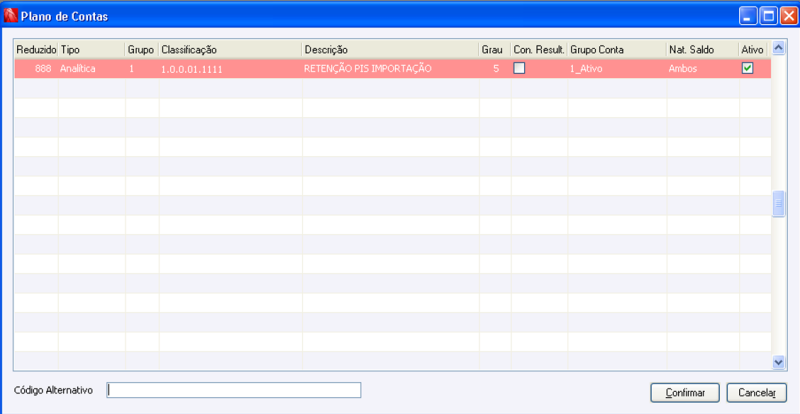Click the Descrição column header
800x414 pixels.
390,50
